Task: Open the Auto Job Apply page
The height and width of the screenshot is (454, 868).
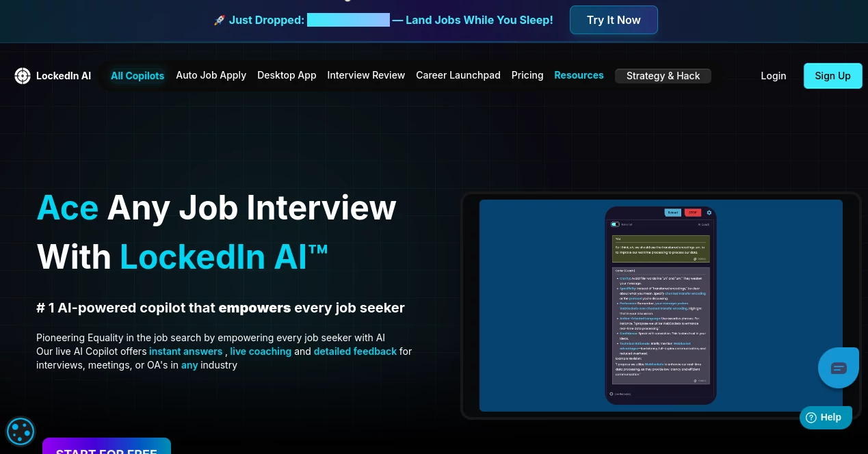Action: pyautogui.click(x=211, y=75)
